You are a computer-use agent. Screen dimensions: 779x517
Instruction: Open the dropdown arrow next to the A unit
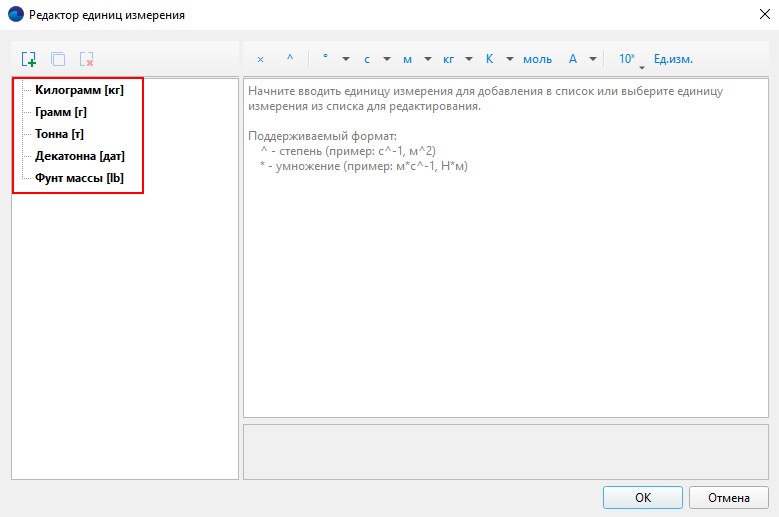click(x=593, y=59)
